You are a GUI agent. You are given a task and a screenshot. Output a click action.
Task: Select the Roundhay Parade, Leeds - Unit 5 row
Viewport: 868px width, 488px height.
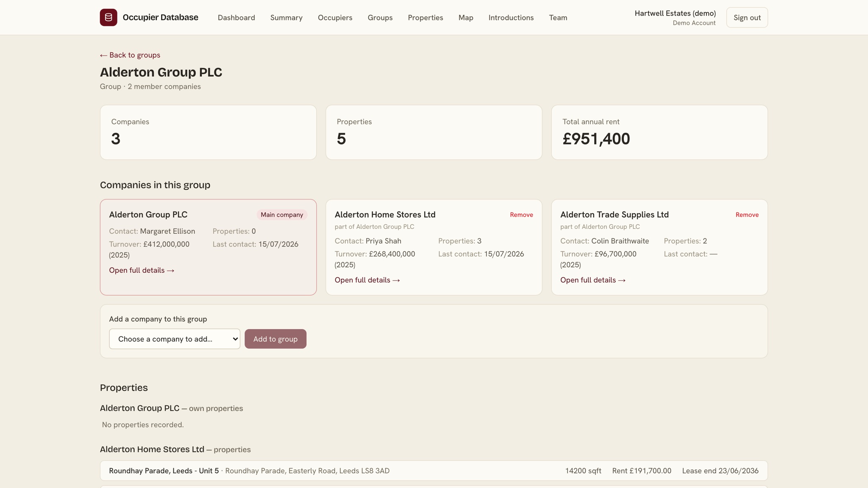point(434,471)
